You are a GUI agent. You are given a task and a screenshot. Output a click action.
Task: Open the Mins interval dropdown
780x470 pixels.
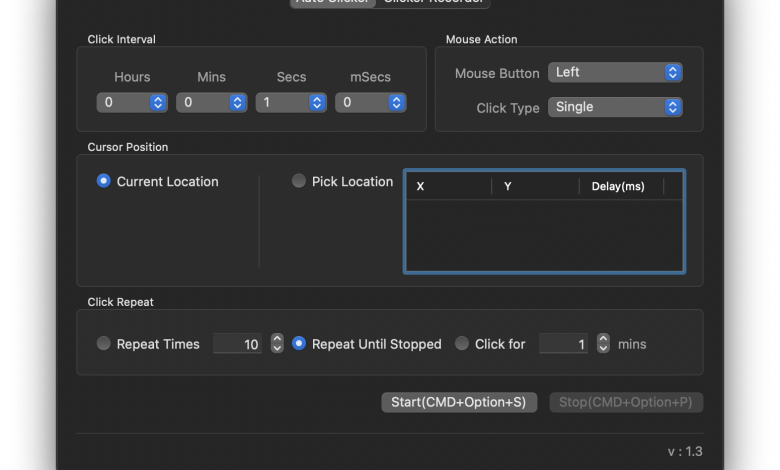pyautogui.click(x=211, y=102)
